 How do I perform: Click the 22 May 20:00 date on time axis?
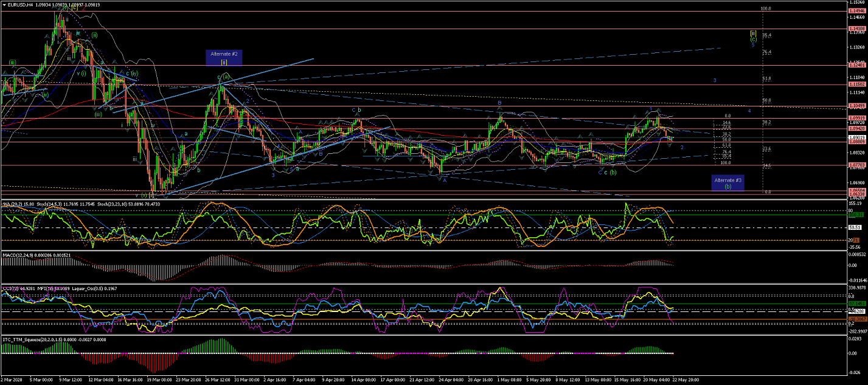pos(684,380)
